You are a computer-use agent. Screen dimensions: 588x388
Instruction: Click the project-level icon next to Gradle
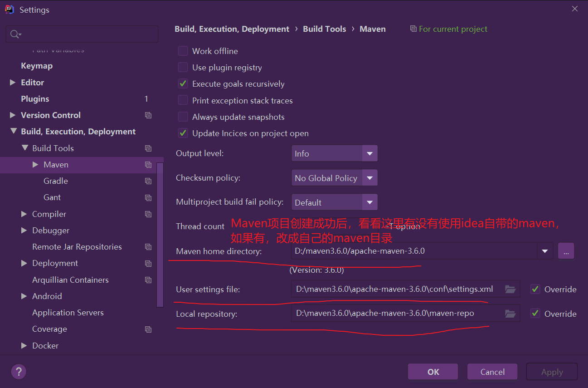(148, 181)
